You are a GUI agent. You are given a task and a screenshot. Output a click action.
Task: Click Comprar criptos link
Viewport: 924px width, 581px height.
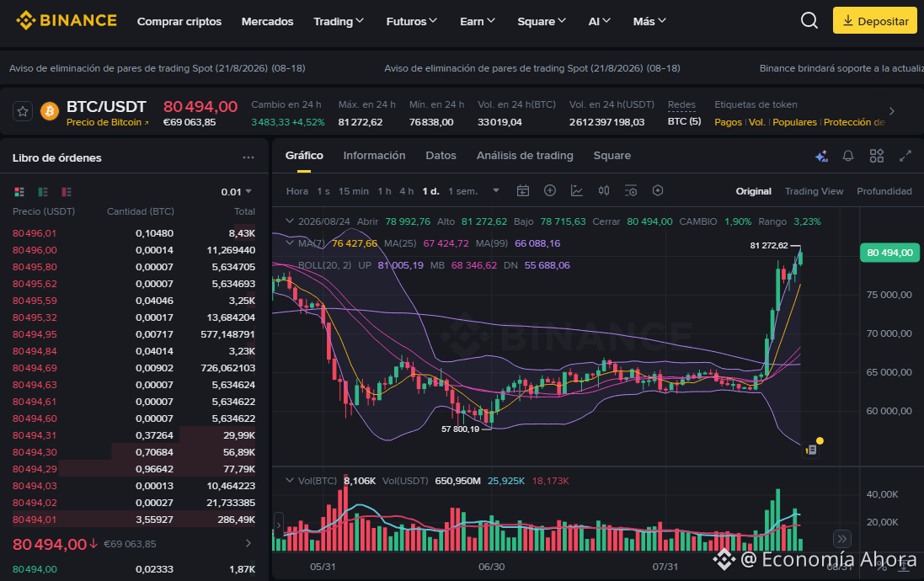tap(179, 21)
